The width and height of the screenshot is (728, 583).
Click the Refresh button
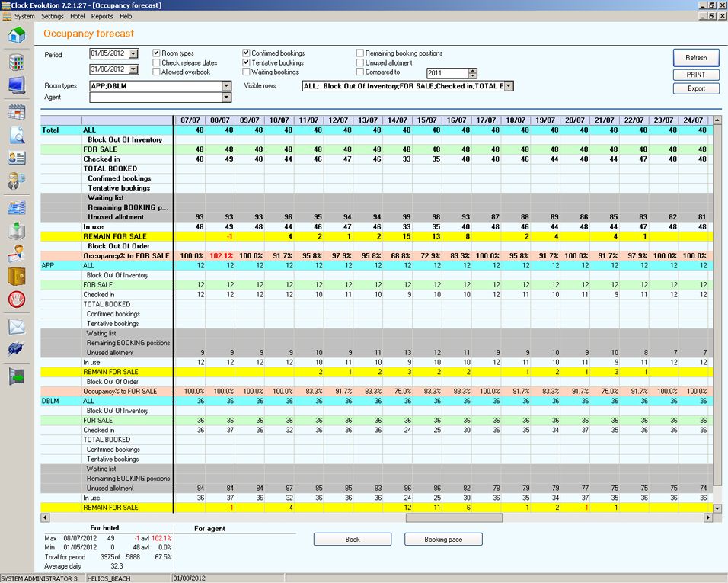[x=694, y=57]
